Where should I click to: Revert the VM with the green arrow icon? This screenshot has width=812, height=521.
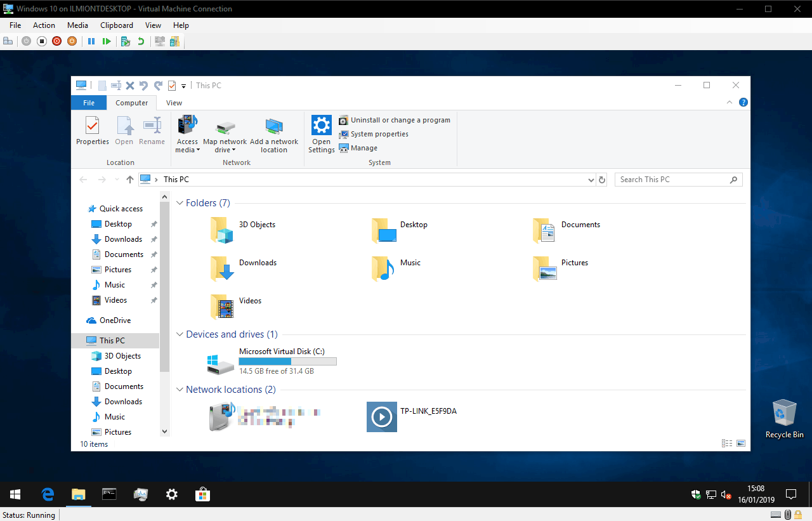pos(141,41)
